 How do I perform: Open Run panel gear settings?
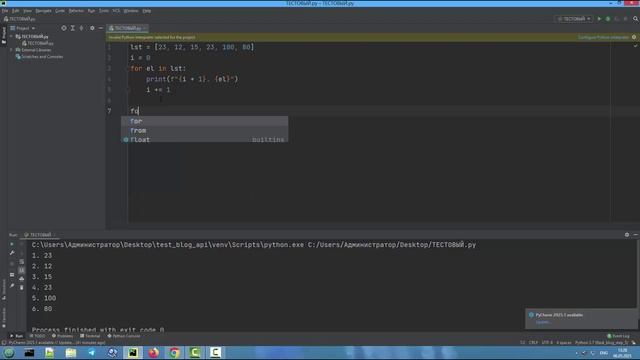tap(627, 235)
